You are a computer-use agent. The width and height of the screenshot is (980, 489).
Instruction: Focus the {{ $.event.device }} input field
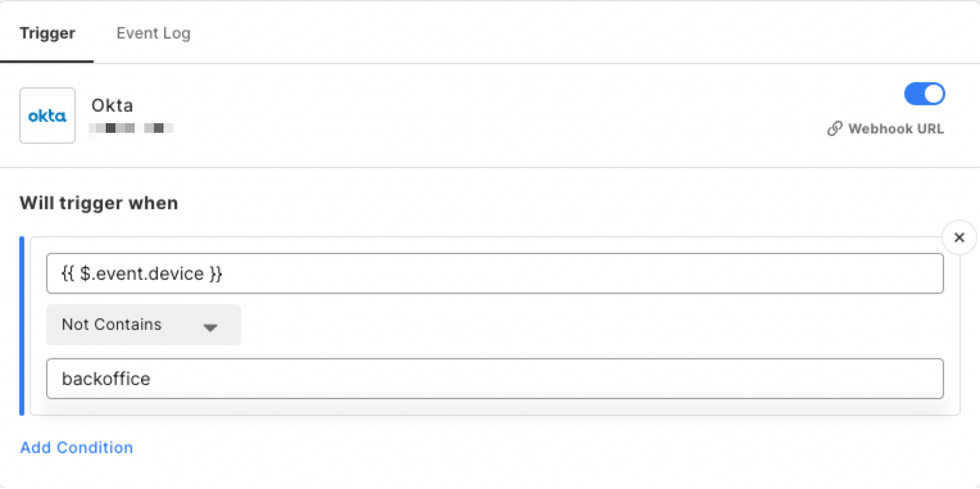(494, 273)
